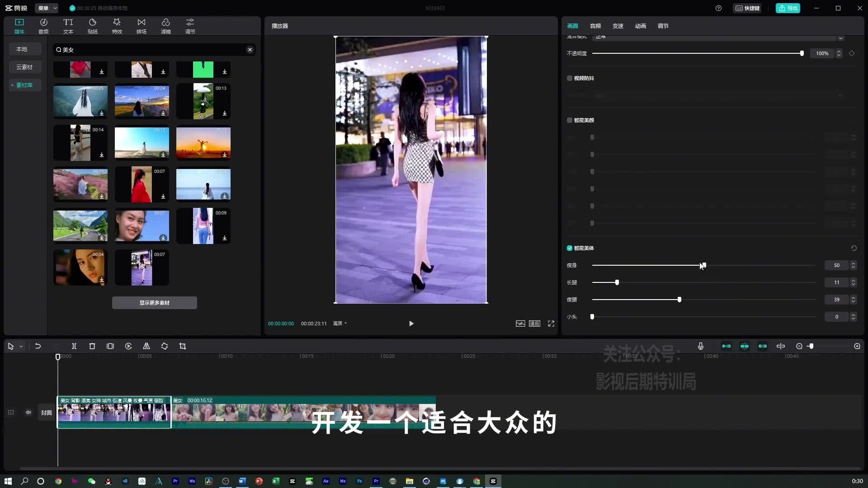Click the 导出 export button

pyautogui.click(x=788, y=8)
